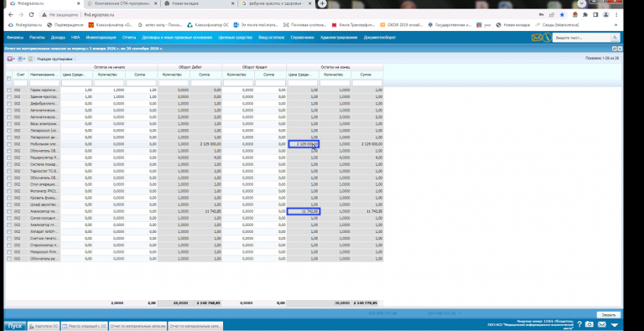This screenshot has width=644, height=331.
Task: Reload the page with the browser refresh icon
Action: tap(31, 15)
